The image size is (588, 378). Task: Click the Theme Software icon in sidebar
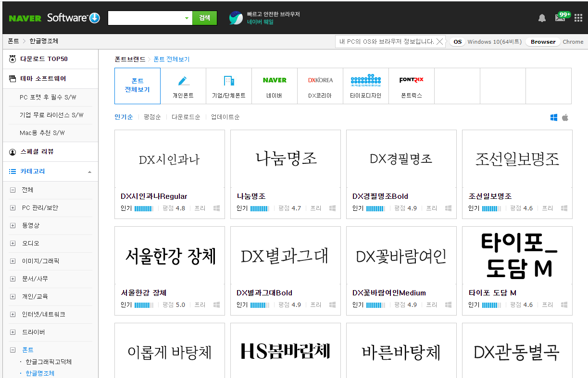tap(13, 79)
